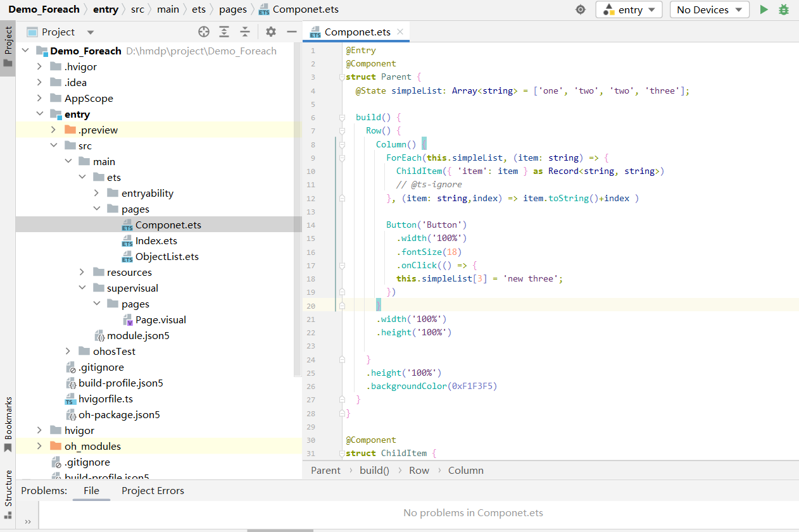Click the oh_modules orange folder icon

tap(56, 446)
